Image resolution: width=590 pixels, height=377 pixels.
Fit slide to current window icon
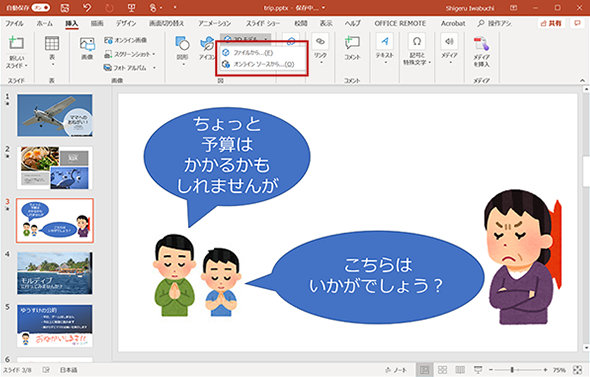(x=577, y=370)
